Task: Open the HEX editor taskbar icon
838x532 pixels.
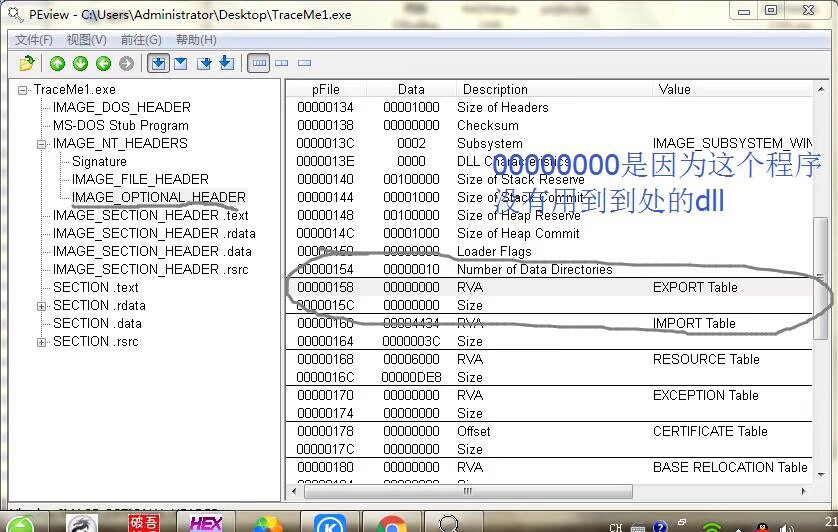Action: tap(206, 523)
